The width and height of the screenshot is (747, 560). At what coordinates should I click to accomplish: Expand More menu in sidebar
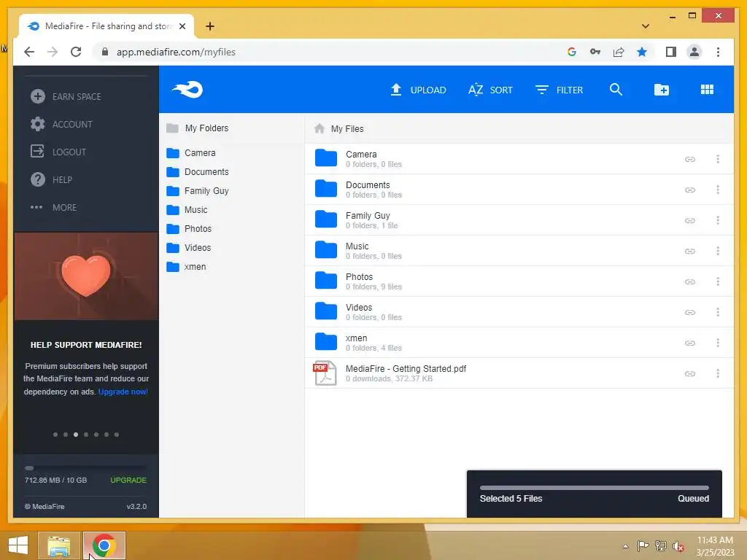click(x=53, y=207)
